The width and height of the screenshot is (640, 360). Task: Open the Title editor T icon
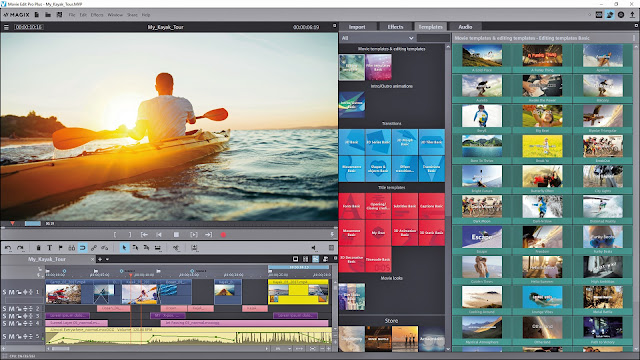(49, 248)
